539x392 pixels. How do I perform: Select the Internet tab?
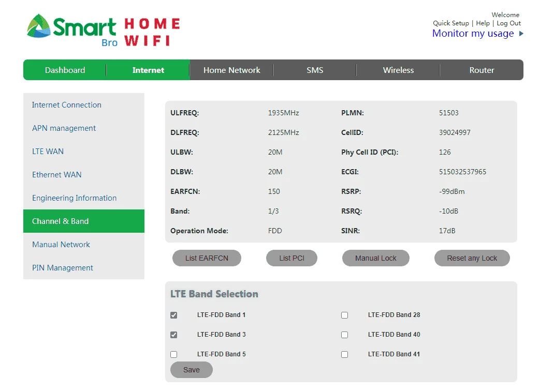148,70
